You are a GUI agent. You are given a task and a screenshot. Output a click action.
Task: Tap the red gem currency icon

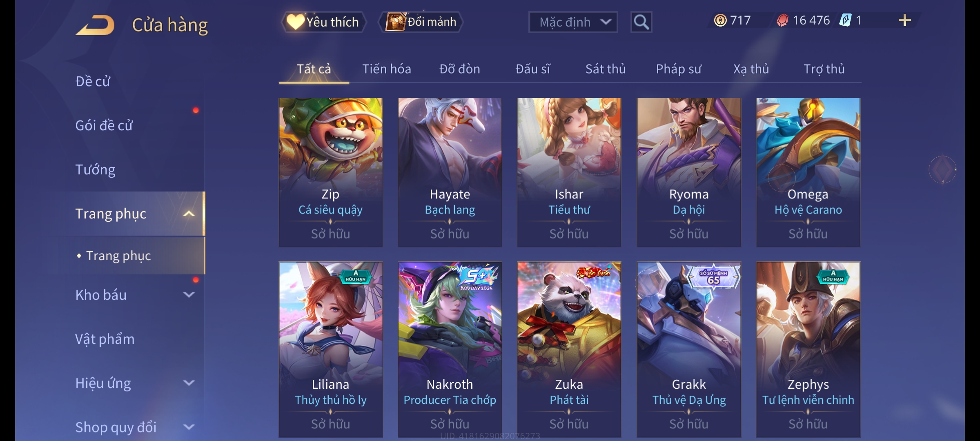[x=782, y=20]
